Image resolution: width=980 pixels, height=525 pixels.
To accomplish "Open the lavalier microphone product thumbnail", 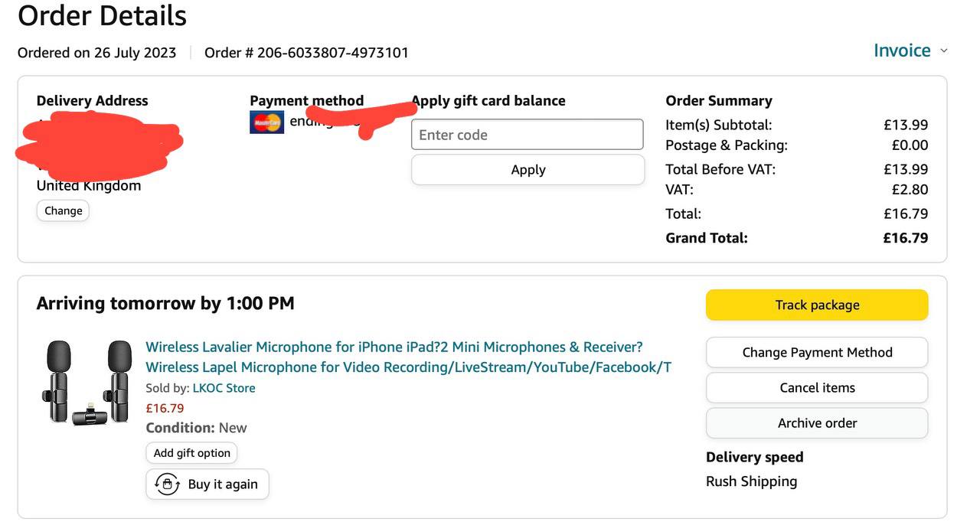I will (x=86, y=383).
